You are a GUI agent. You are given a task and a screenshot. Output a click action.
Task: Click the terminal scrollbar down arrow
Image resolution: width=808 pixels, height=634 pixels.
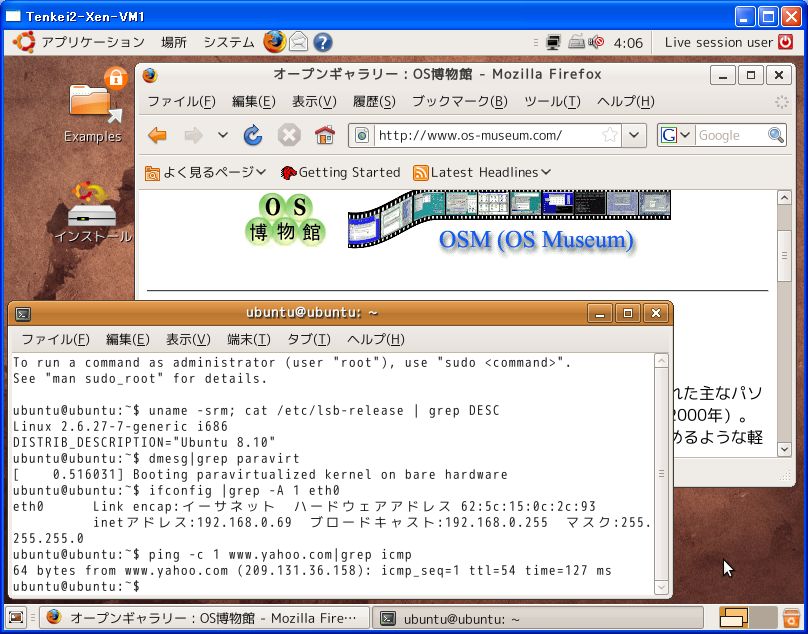coord(661,587)
